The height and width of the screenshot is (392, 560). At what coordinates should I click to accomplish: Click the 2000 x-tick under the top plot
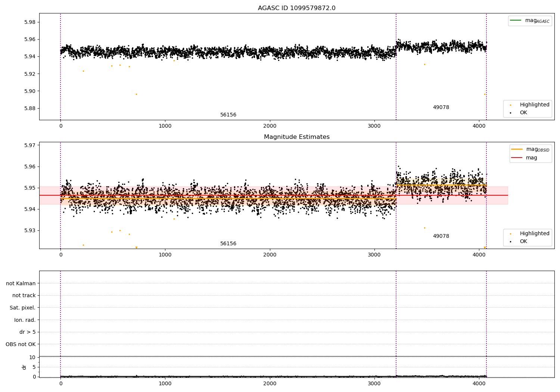tap(270, 126)
